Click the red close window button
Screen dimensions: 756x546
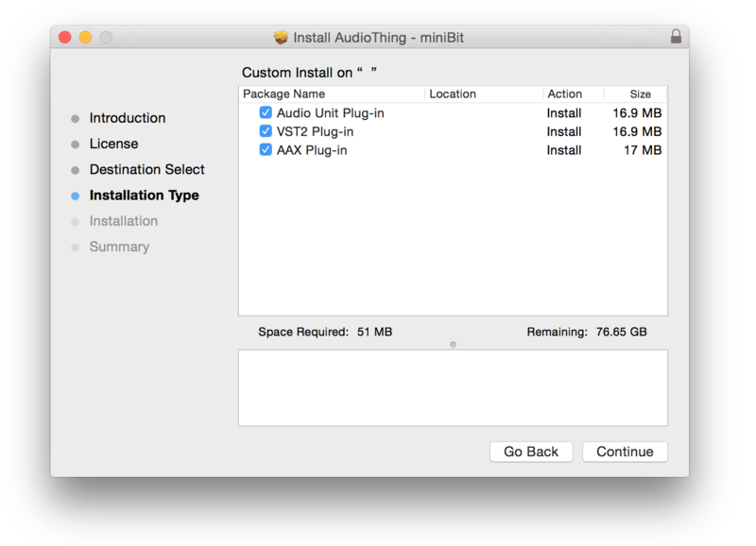tap(65, 37)
